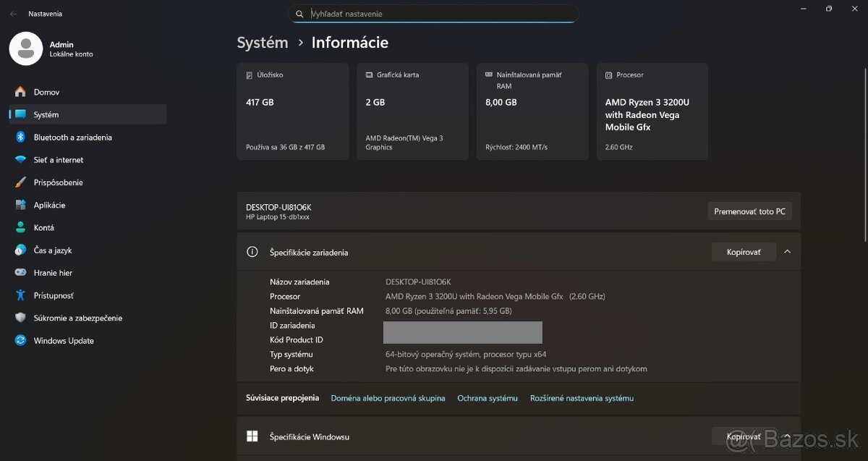This screenshot has width=868, height=461.
Task: Click the Hranie hier gamepad icon
Action: click(x=20, y=273)
